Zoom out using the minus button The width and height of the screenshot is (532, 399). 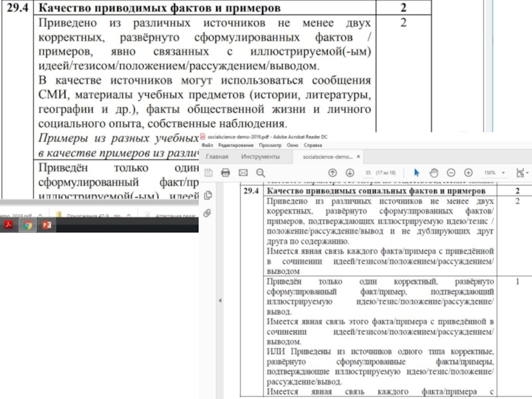[x=451, y=172]
